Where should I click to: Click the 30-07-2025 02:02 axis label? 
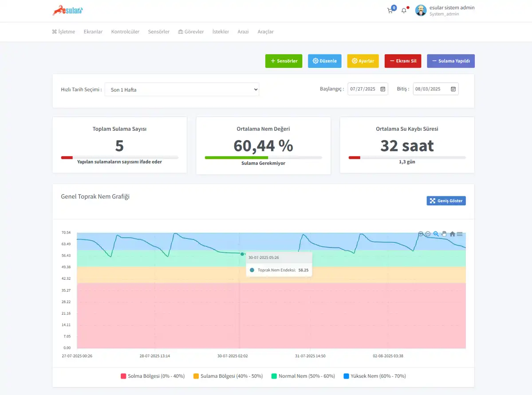pos(233,356)
